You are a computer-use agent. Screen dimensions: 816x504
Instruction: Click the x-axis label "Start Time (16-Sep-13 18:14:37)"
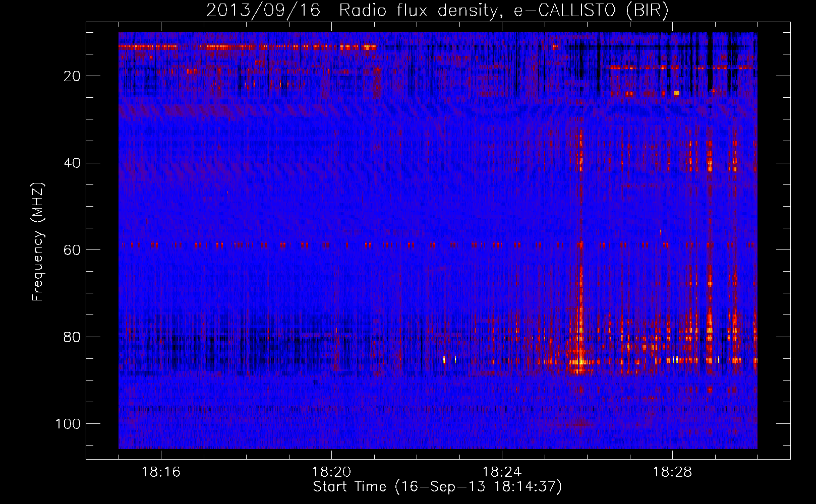pos(437,487)
